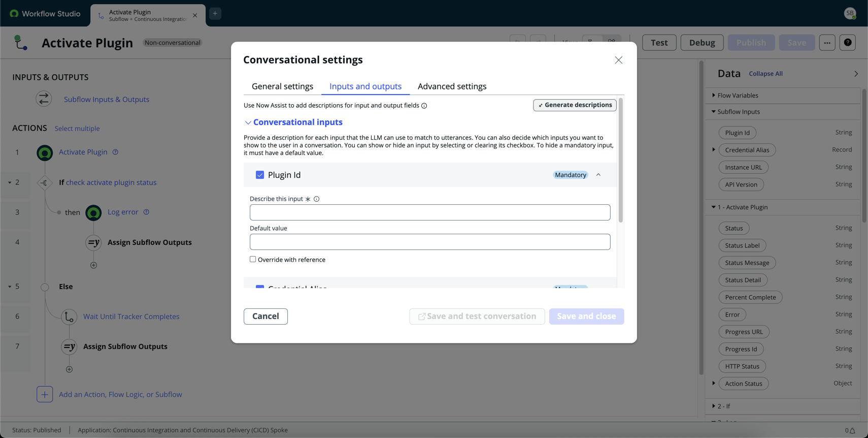This screenshot has height=438, width=868.
Task: Open the help question mark icon
Action: click(x=848, y=43)
